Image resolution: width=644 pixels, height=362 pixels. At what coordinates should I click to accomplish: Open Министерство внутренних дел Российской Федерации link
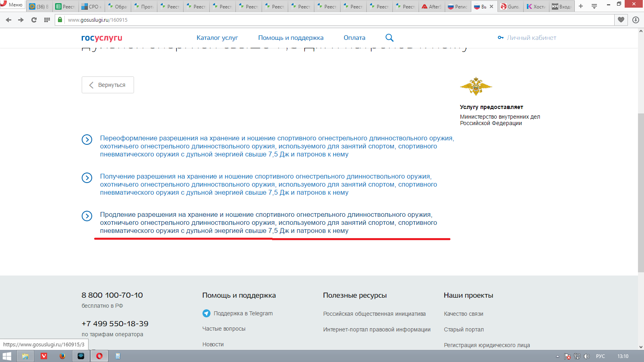point(500,120)
